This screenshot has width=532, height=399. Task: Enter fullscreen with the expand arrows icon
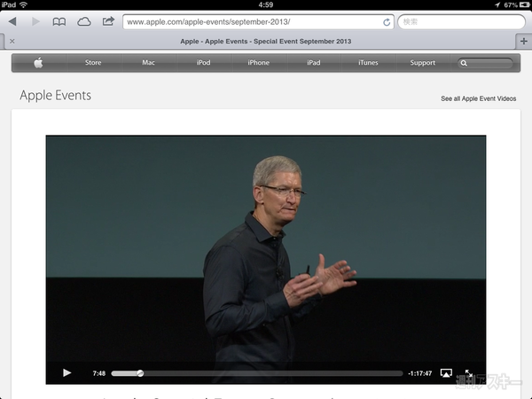(x=469, y=373)
